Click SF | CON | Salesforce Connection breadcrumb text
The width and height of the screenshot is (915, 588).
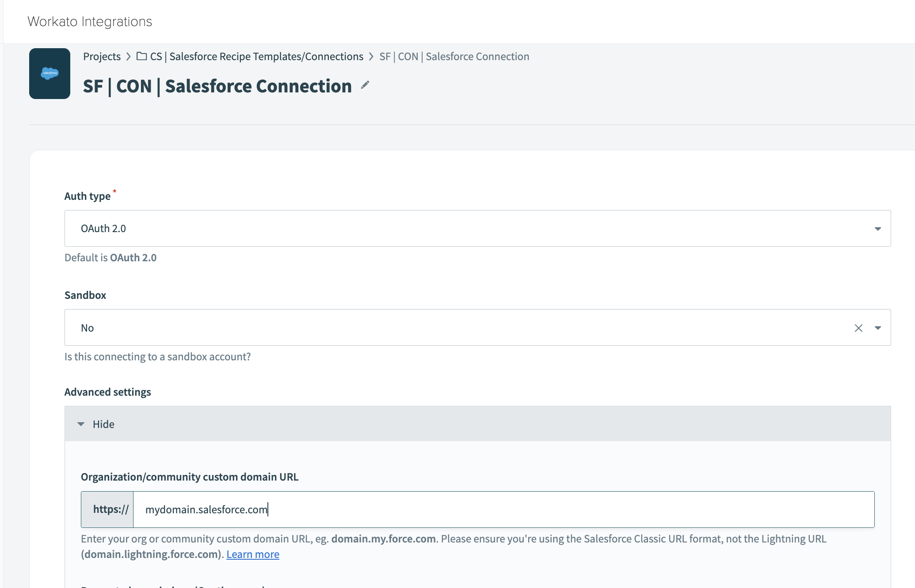[x=454, y=57]
